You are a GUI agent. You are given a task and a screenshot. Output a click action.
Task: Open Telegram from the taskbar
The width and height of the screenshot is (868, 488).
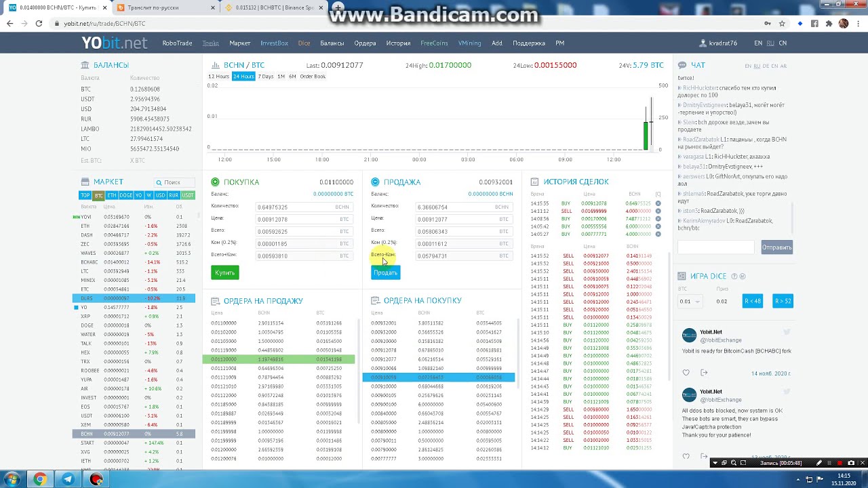coord(68,479)
